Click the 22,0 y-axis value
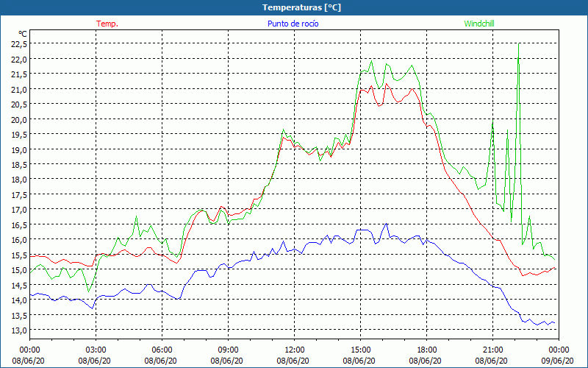The image size is (588, 368). [x=19, y=59]
